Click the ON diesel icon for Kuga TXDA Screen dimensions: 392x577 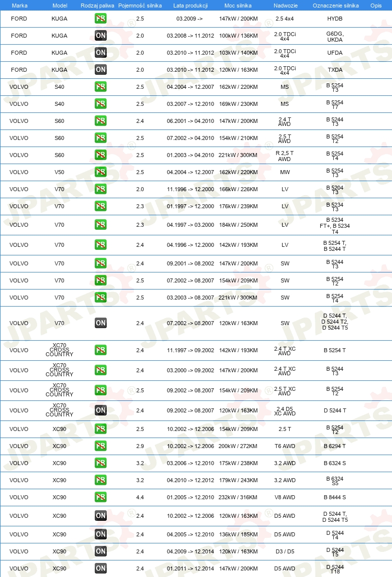click(100, 70)
